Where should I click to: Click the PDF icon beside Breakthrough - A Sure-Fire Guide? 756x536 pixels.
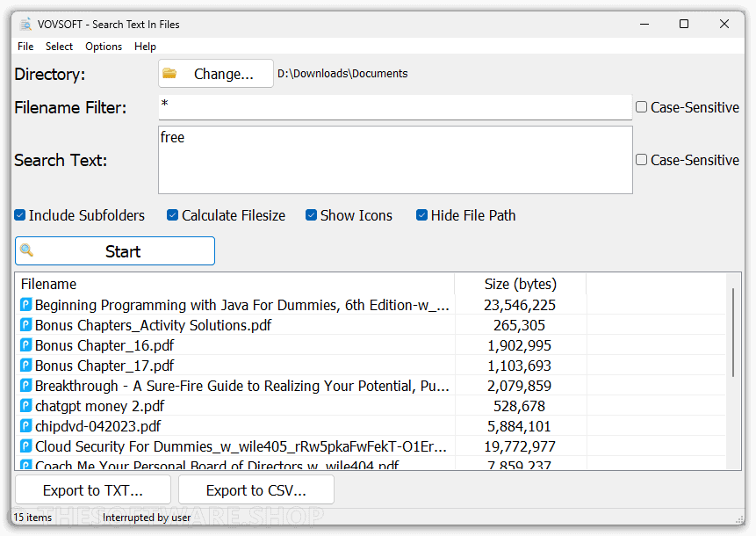pyautogui.click(x=26, y=386)
